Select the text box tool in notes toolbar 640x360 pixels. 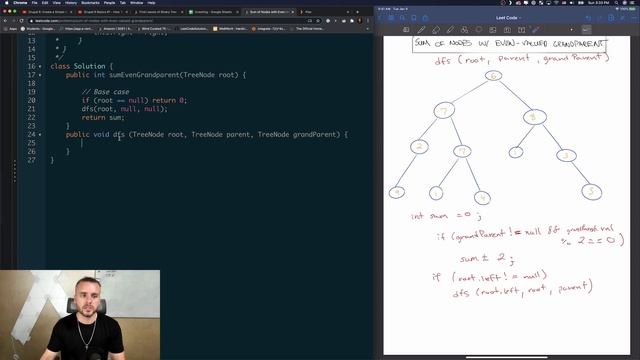coord(521,29)
